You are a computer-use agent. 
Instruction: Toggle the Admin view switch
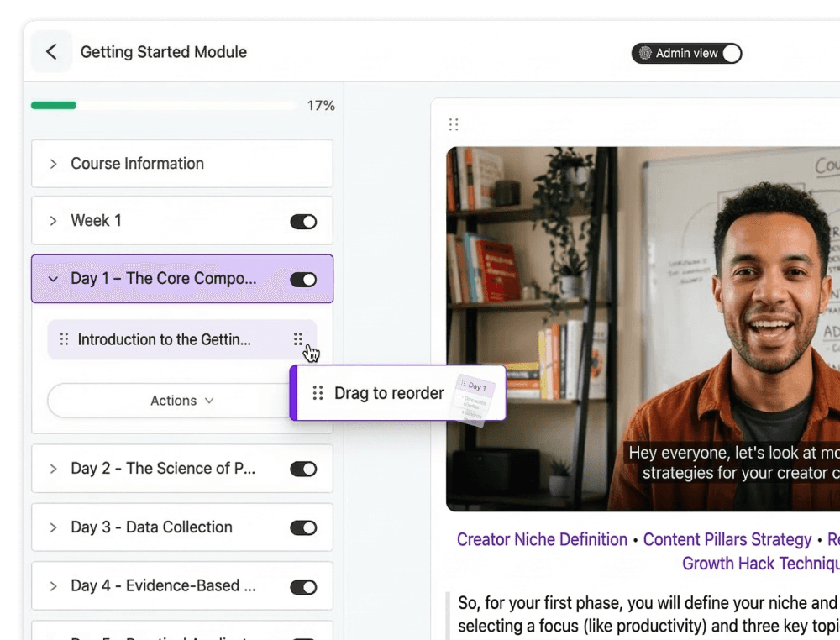732,53
